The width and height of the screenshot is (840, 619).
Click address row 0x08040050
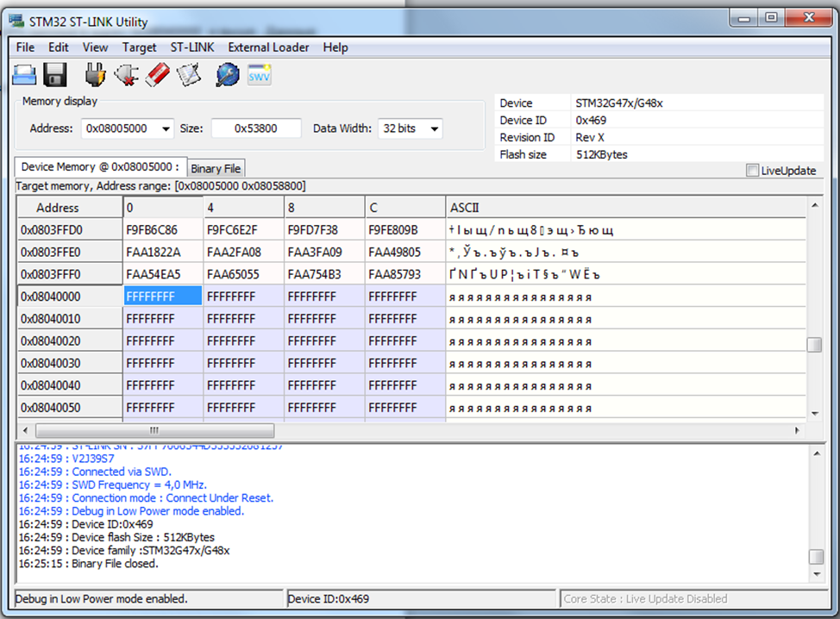coord(70,408)
